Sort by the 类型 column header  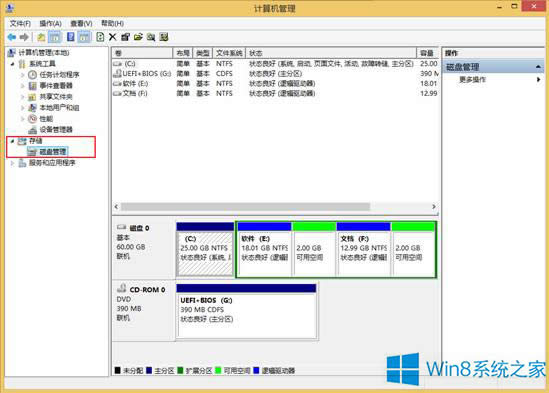click(203, 53)
